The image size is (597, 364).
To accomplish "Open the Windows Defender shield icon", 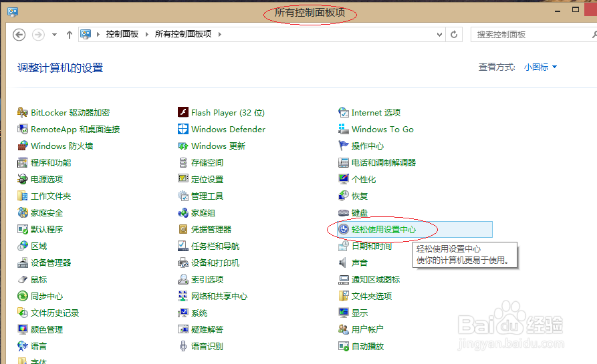I will (x=183, y=130).
